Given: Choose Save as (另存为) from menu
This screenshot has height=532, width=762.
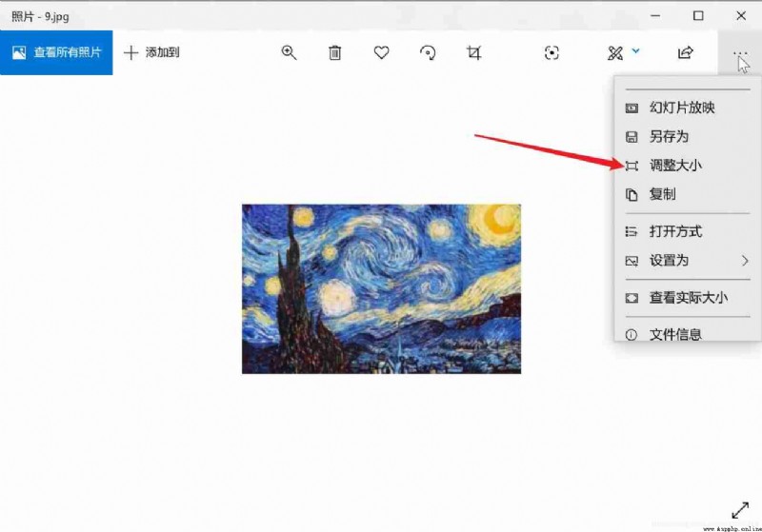Looking at the screenshot, I should (x=687, y=137).
